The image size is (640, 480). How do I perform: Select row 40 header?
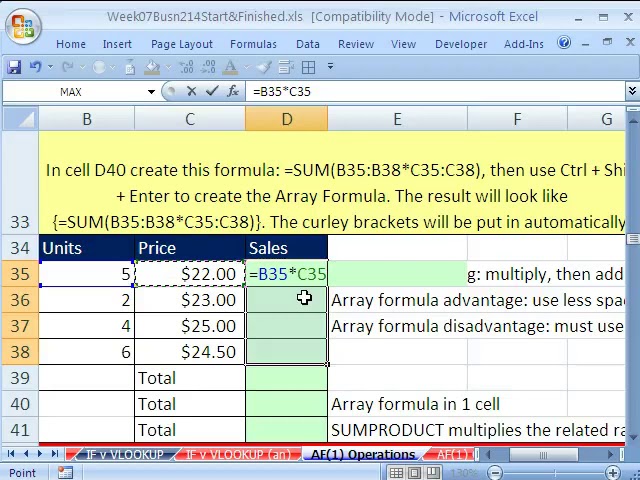coord(20,404)
